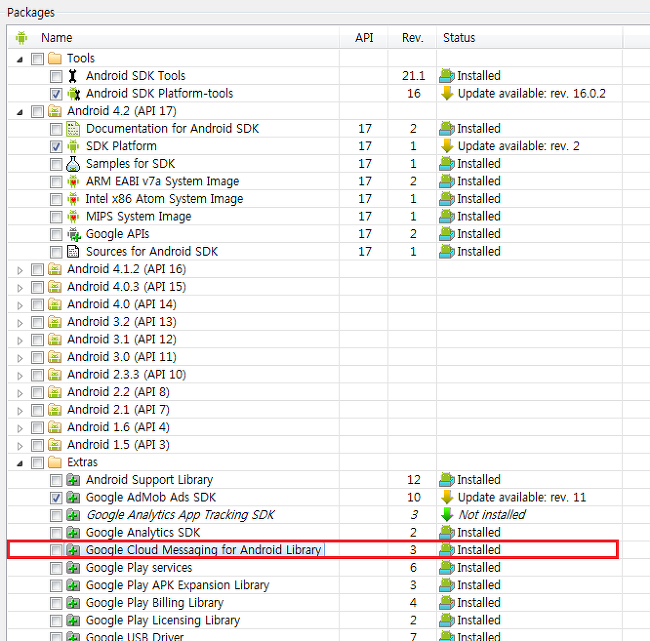Expand the Android 4.1.2 (API 16) node

click(19, 270)
